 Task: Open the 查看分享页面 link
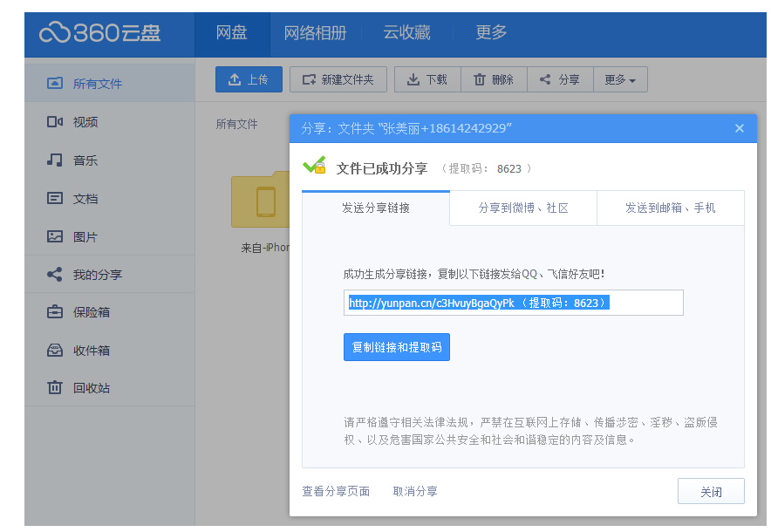336,492
